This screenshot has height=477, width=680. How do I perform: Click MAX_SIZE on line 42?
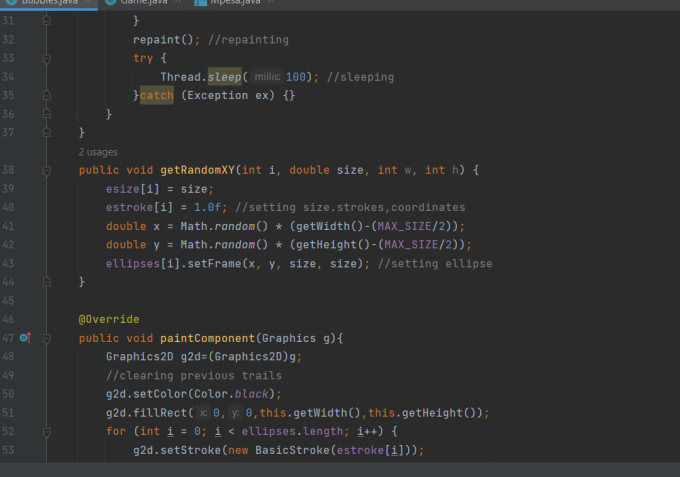pyautogui.click(x=411, y=245)
